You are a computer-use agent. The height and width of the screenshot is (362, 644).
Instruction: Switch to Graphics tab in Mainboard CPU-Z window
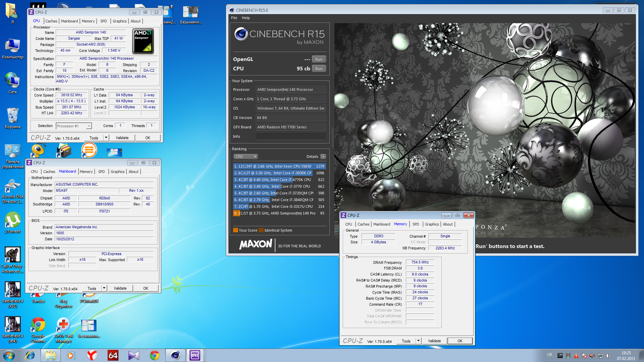(118, 172)
